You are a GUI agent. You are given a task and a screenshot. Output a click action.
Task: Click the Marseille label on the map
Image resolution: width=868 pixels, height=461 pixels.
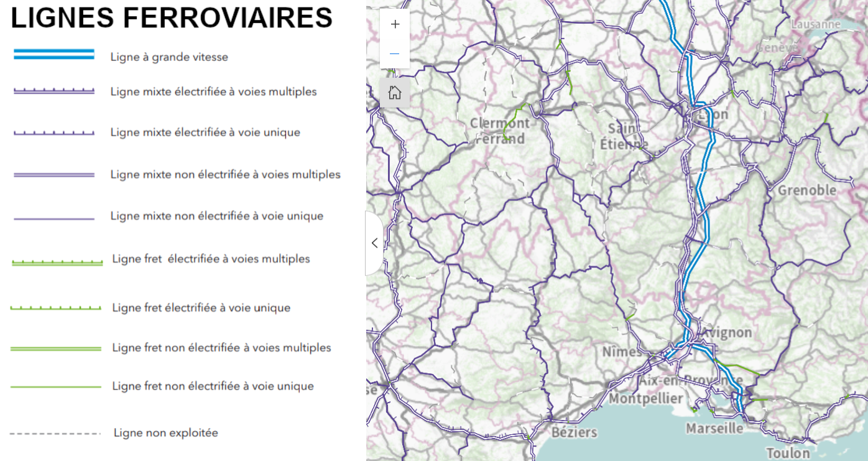pos(714,427)
